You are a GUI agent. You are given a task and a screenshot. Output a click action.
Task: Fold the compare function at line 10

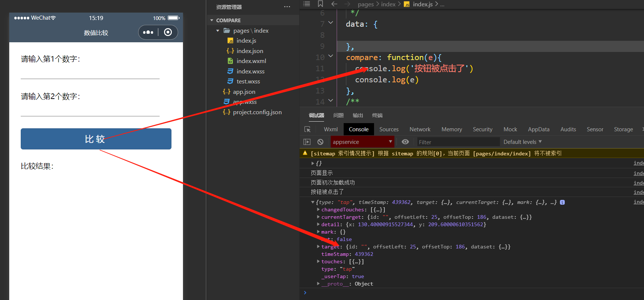tap(331, 56)
